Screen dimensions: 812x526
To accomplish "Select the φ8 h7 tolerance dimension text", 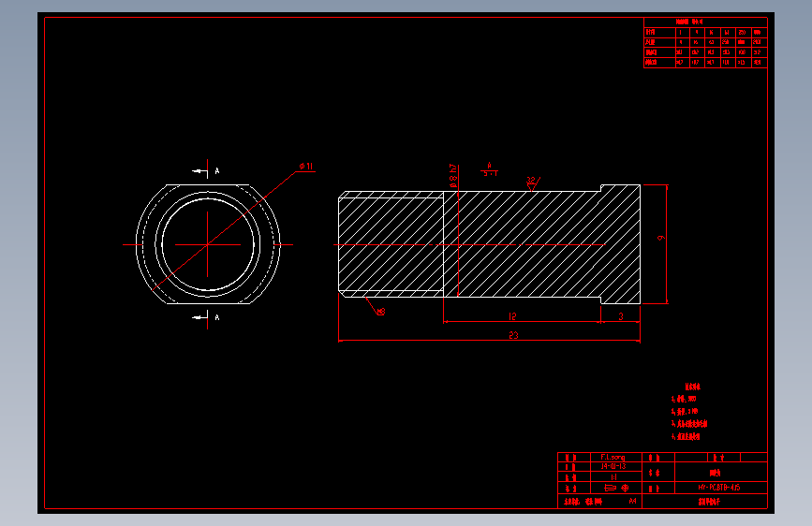I will [453, 176].
